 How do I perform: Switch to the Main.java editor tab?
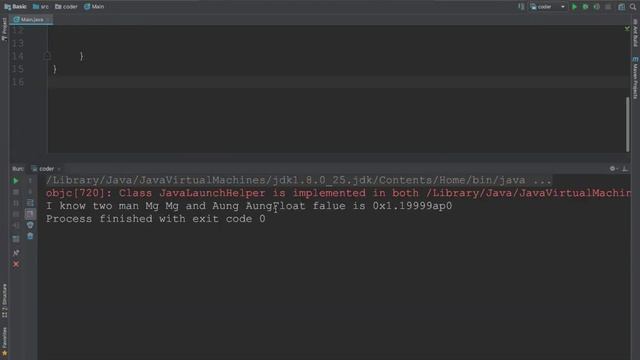click(31, 19)
